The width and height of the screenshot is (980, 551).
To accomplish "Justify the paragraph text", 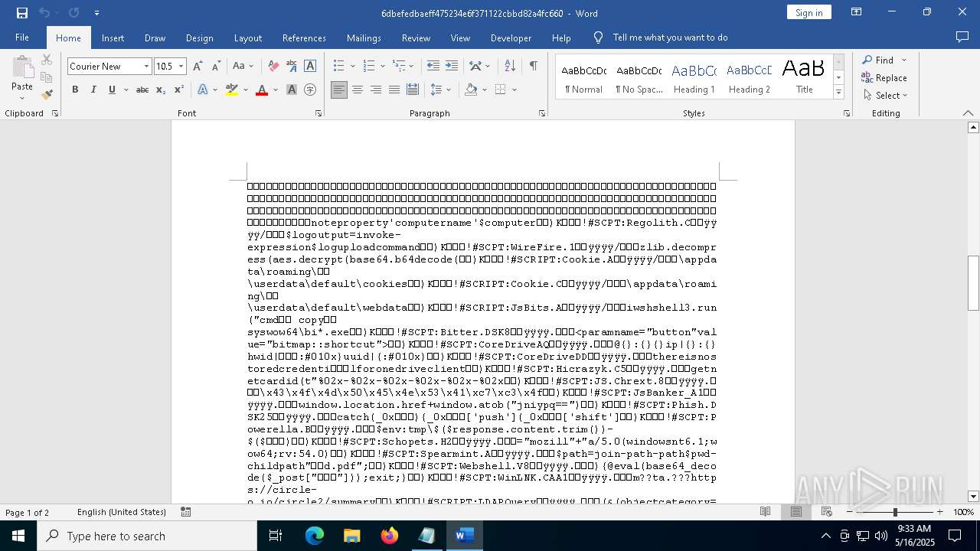I will click(394, 90).
